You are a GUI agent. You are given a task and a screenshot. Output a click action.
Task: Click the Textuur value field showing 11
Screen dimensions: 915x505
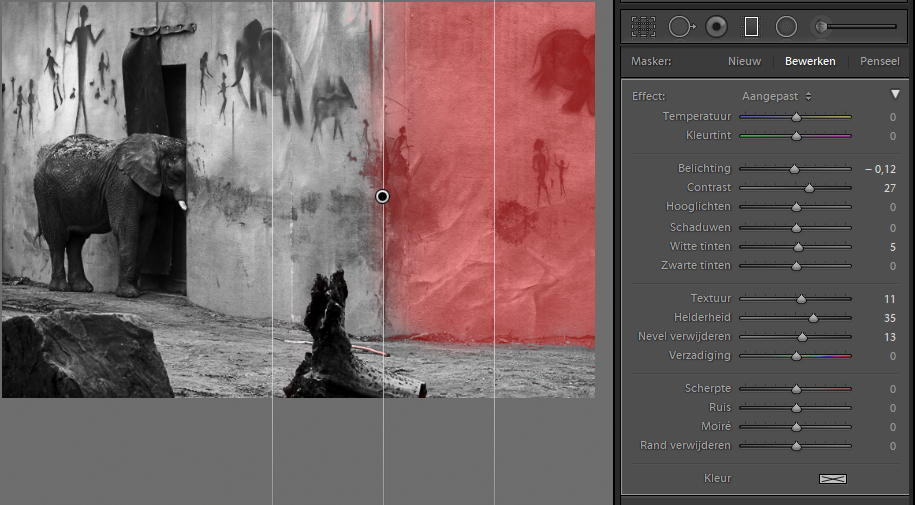coord(889,299)
